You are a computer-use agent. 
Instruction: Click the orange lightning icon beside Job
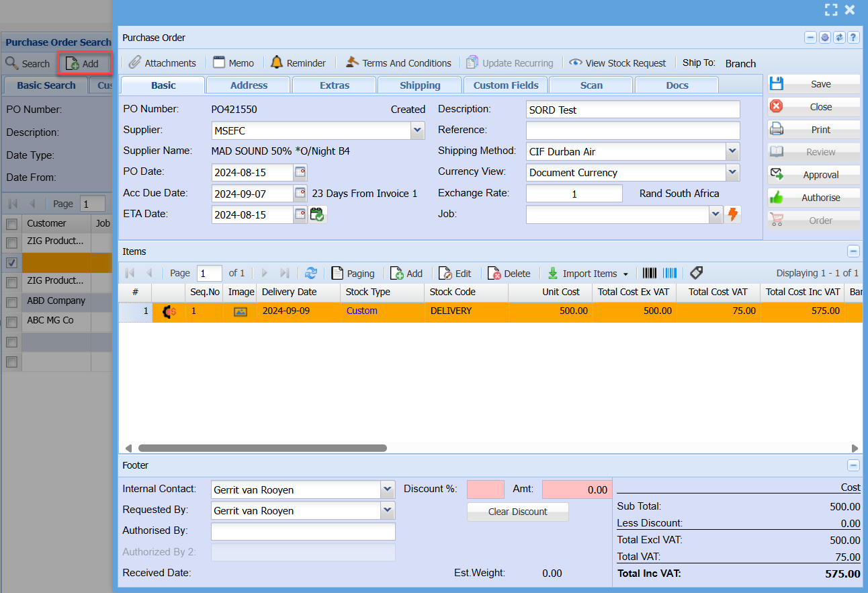point(733,214)
